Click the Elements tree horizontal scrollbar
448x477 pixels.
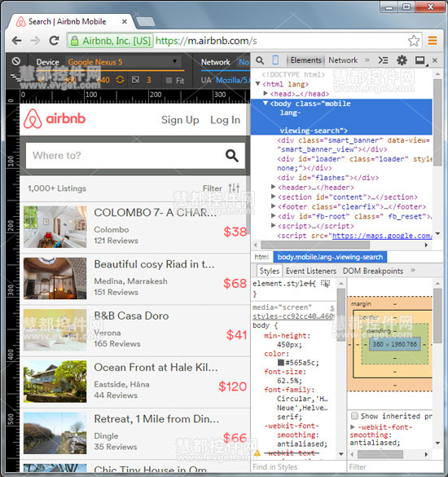(315, 245)
